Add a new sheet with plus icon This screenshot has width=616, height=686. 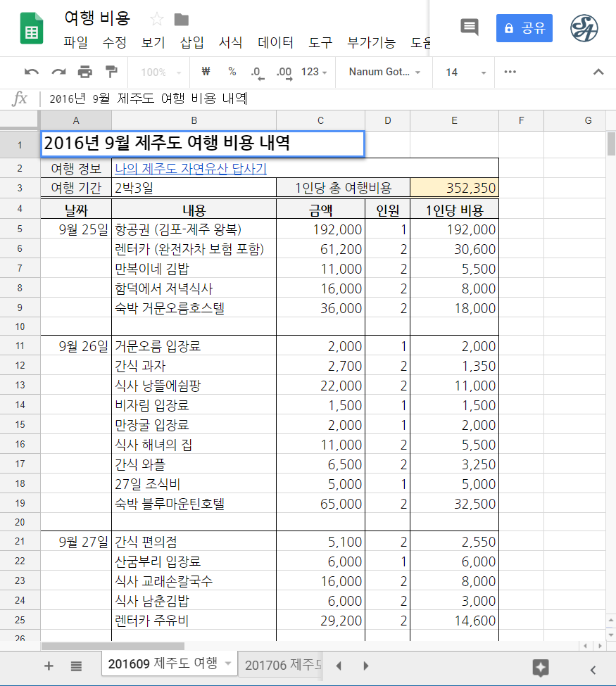tap(49, 666)
